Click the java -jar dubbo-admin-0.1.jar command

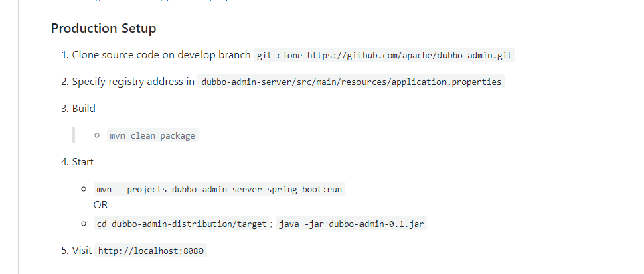(351, 224)
